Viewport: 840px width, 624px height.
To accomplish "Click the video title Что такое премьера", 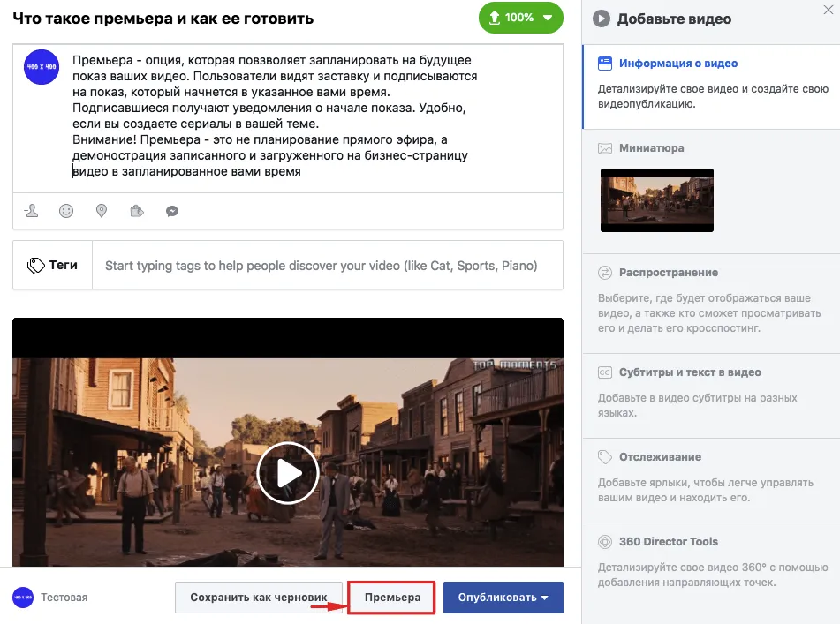I will coord(163,19).
